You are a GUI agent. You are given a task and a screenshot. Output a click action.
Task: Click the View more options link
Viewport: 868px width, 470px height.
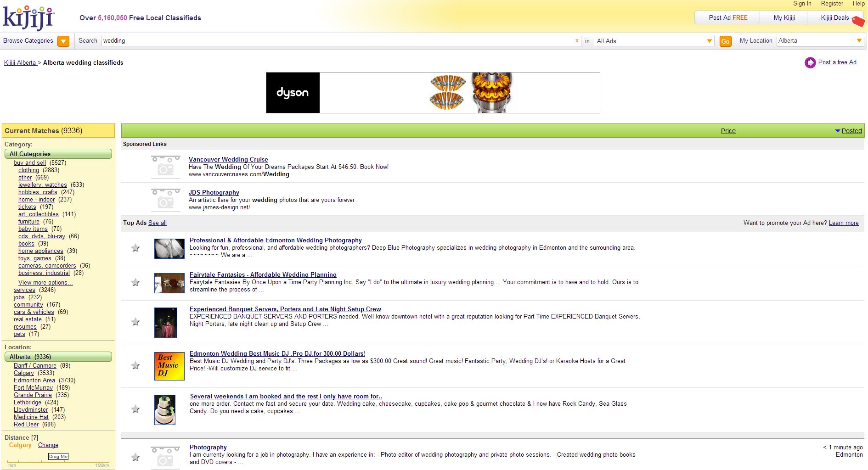(x=45, y=283)
